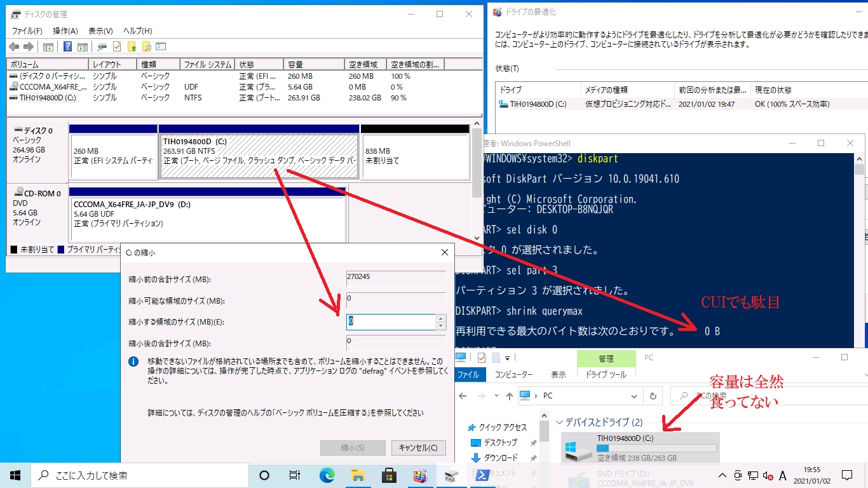Open the 表示(V) menu in Disk Management
The height and width of the screenshot is (488, 868).
click(100, 30)
